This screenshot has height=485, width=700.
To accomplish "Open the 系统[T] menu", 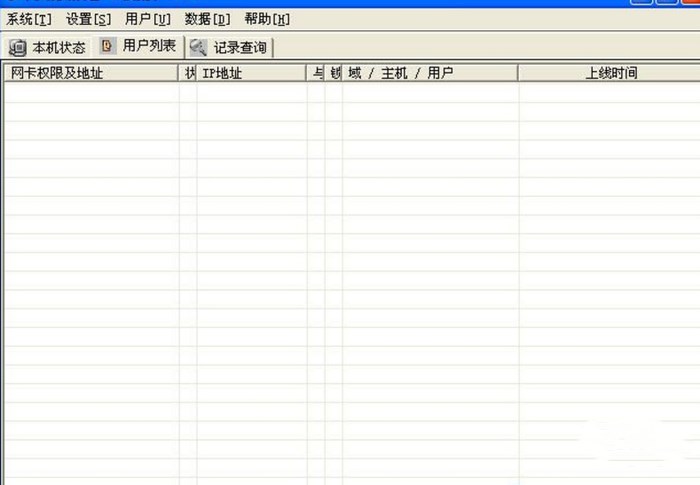I will point(29,19).
